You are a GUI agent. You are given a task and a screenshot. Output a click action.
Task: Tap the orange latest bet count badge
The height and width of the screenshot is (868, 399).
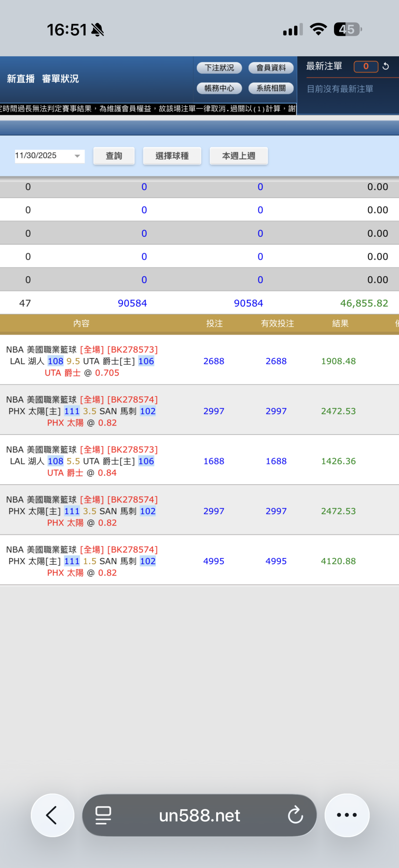click(x=365, y=66)
